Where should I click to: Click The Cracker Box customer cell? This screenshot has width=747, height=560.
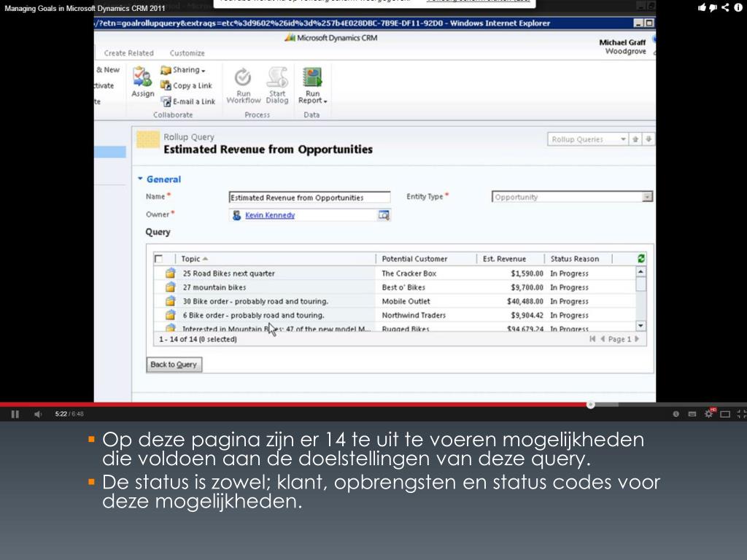(x=409, y=273)
